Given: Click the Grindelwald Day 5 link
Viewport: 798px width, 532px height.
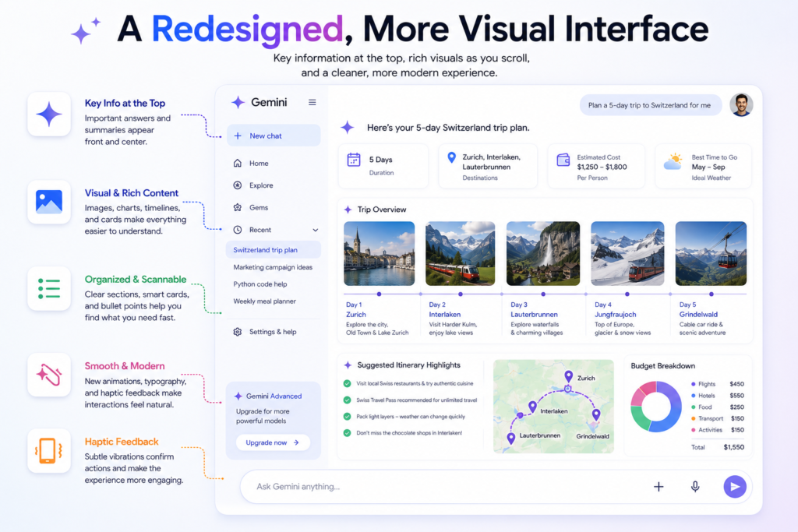Looking at the screenshot, I should point(698,315).
